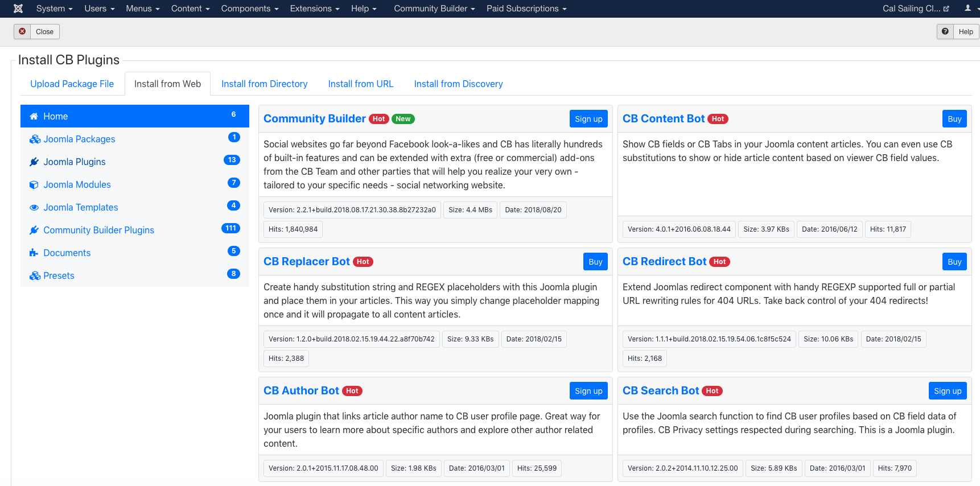Click the Home house icon
This screenshot has height=486, width=980.
[34, 116]
